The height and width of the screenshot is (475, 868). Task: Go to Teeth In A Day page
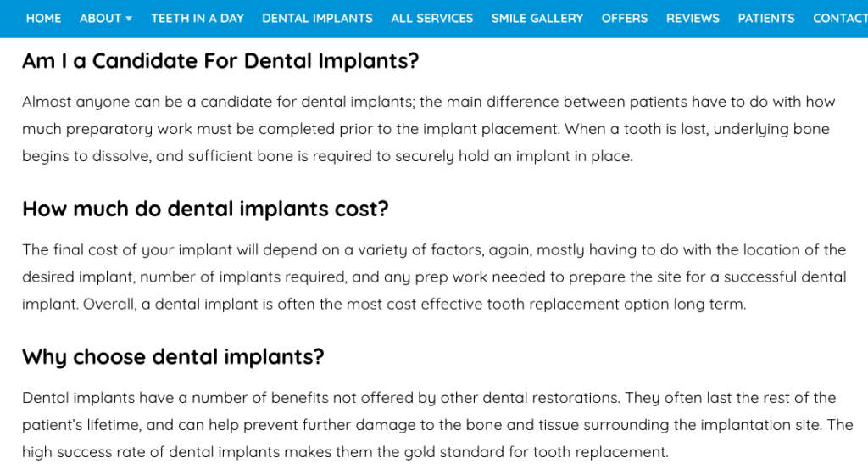(198, 19)
